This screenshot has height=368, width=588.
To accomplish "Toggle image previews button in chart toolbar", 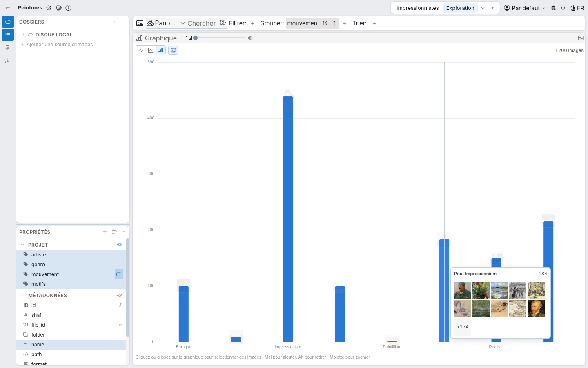I will tap(173, 50).
